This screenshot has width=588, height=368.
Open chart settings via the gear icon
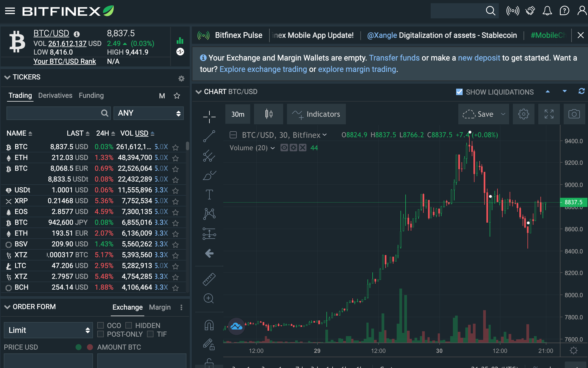[523, 114]
